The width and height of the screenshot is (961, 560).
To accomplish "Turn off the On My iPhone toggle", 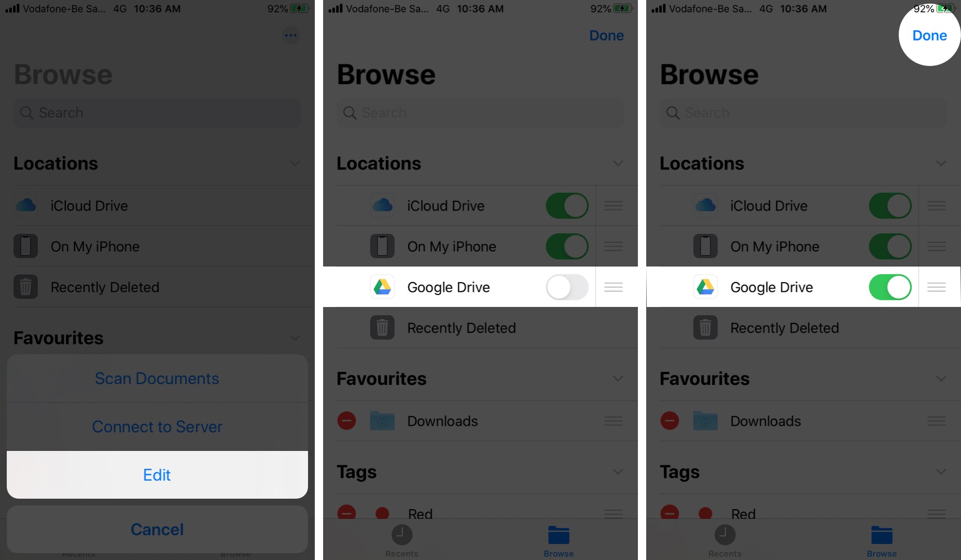I will [x=567, y=246].
